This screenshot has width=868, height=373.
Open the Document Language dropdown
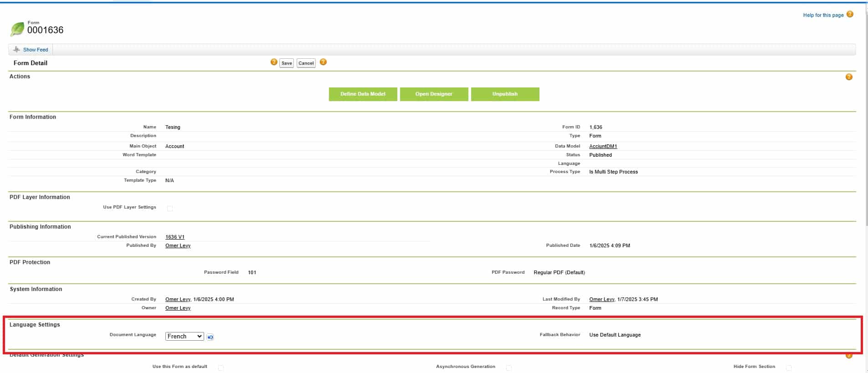[184, 337]
